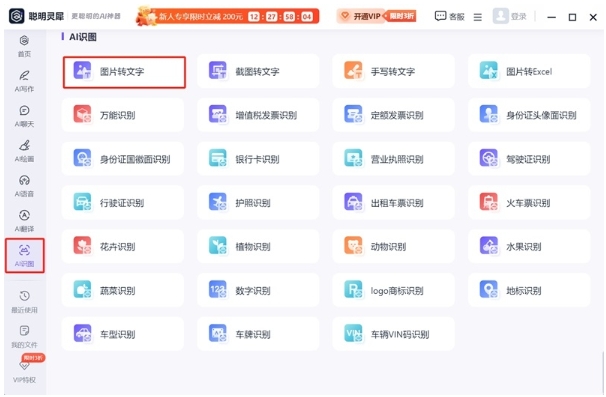Viewport: 606px width, 397px height.
Task: Open 行驶证识别 tool
Action: pyautogui.click(x=123, y=203)
